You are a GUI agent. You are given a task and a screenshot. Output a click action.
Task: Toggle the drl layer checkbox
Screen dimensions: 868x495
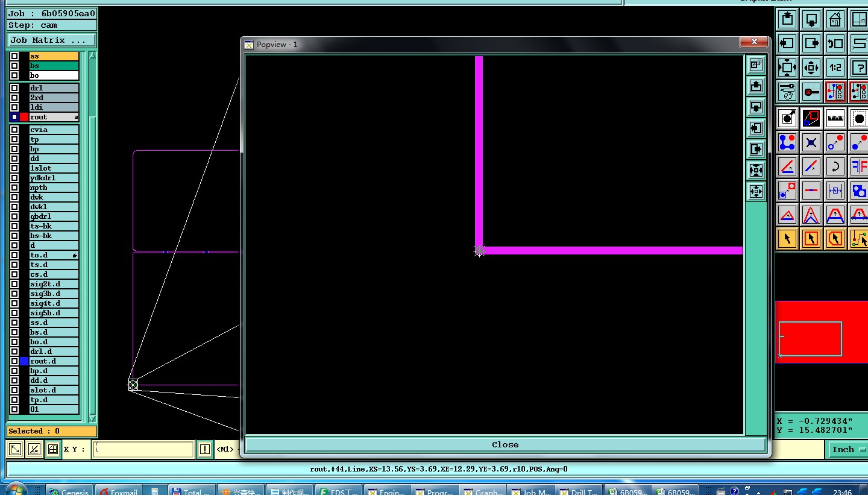(14, 88)
